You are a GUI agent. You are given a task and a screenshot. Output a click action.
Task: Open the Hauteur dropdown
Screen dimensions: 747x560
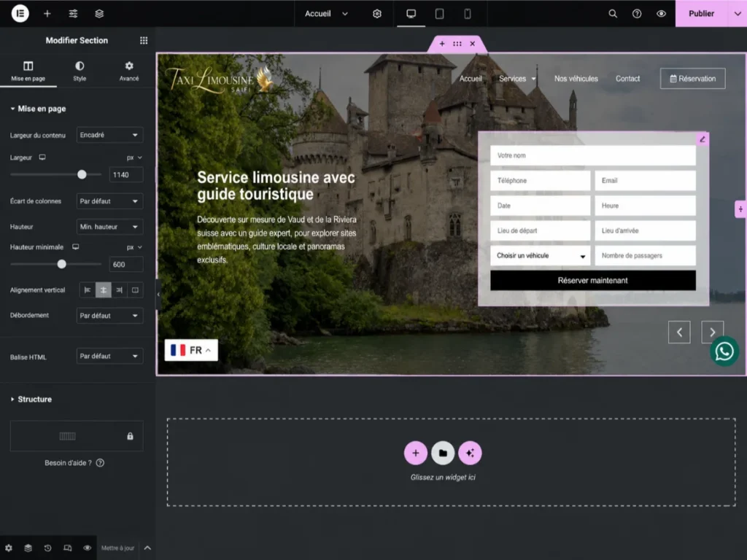109,227
